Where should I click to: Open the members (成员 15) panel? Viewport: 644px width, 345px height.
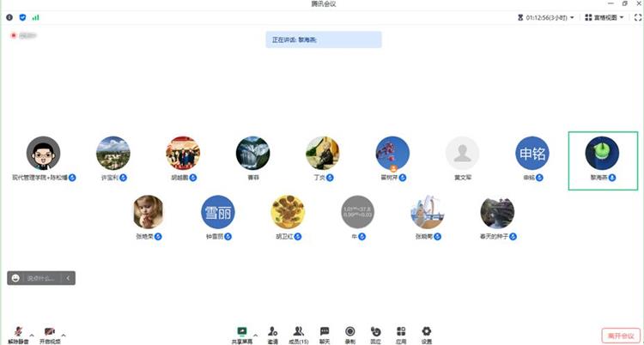tap(298, 336)
